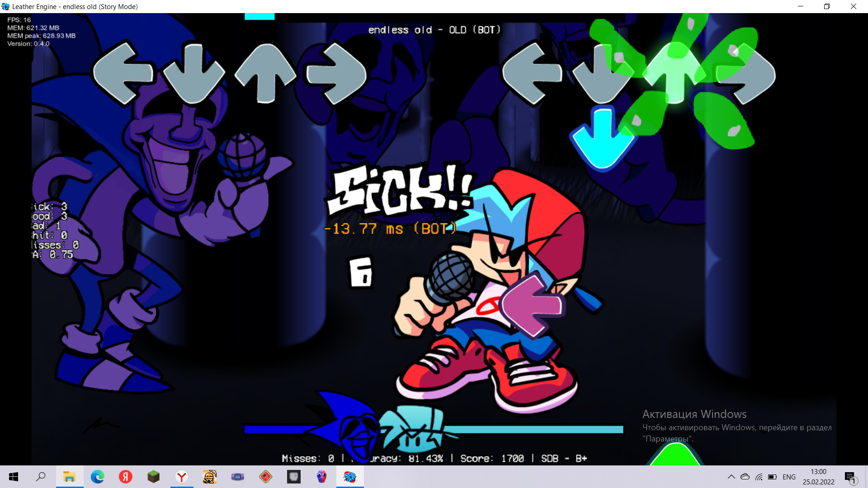Click the player's glowing green up receptor
Screen dimensions: 868x488
(675, 72)
